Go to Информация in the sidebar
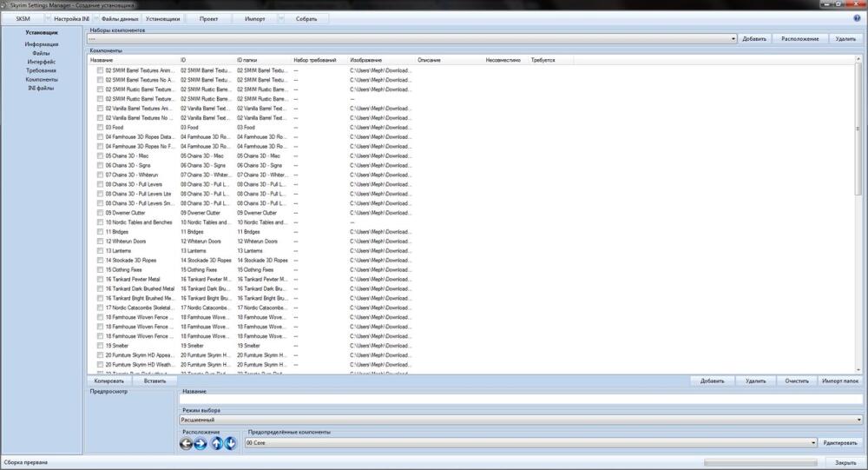This screenshot has width=868, height=470. tap(42, 44)
